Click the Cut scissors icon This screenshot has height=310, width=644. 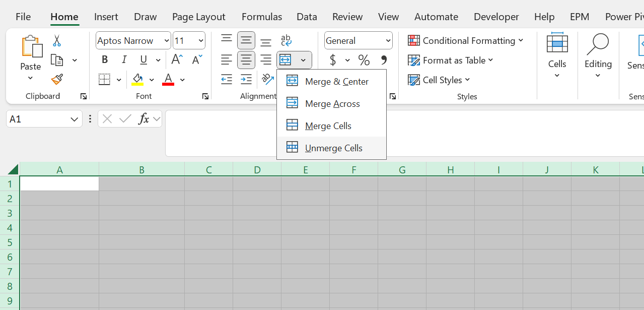tap(57, 41)
